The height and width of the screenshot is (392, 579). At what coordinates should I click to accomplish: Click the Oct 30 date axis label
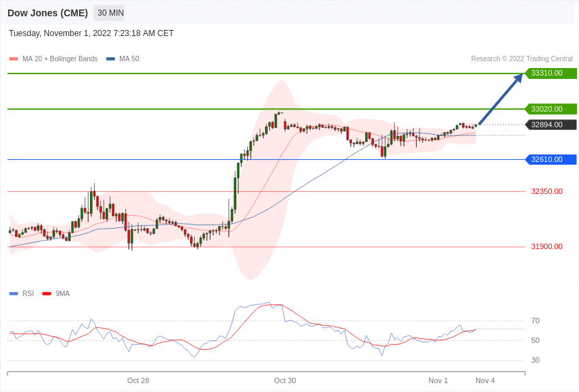click(x=285, y=380)
